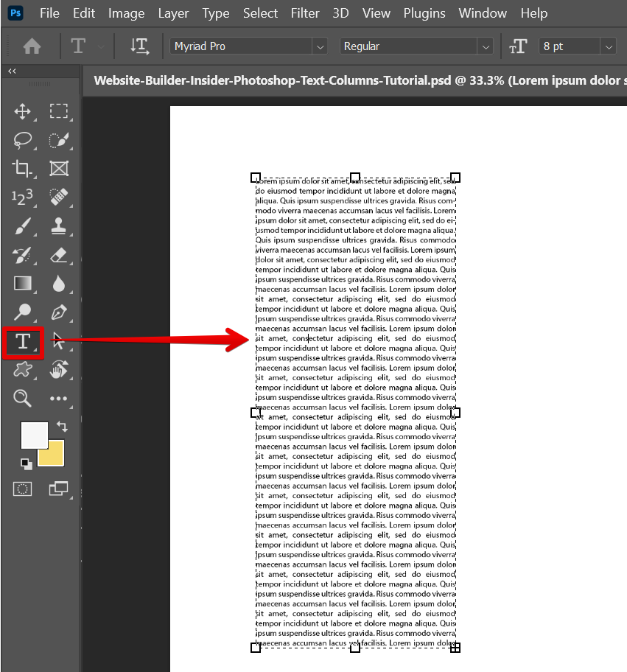Swap foreground and background colors
This screenshot has height=672, width=627.
pos(62,427)
